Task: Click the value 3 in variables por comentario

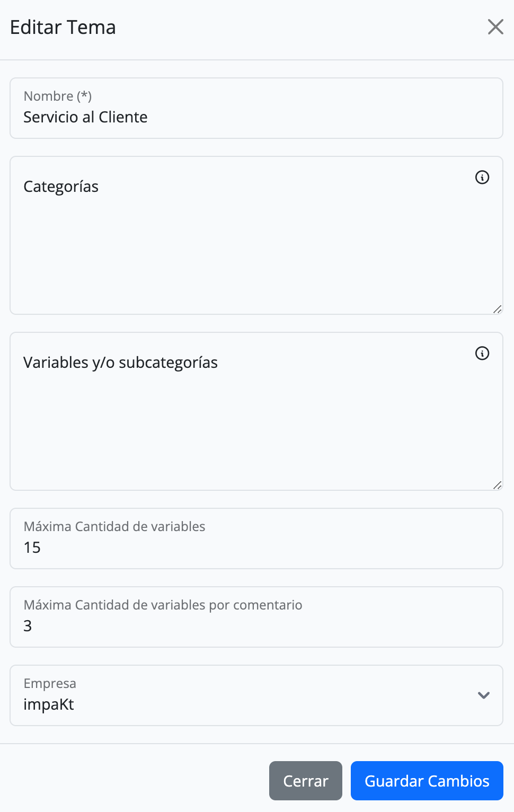Action: click(x=28, y=626)
